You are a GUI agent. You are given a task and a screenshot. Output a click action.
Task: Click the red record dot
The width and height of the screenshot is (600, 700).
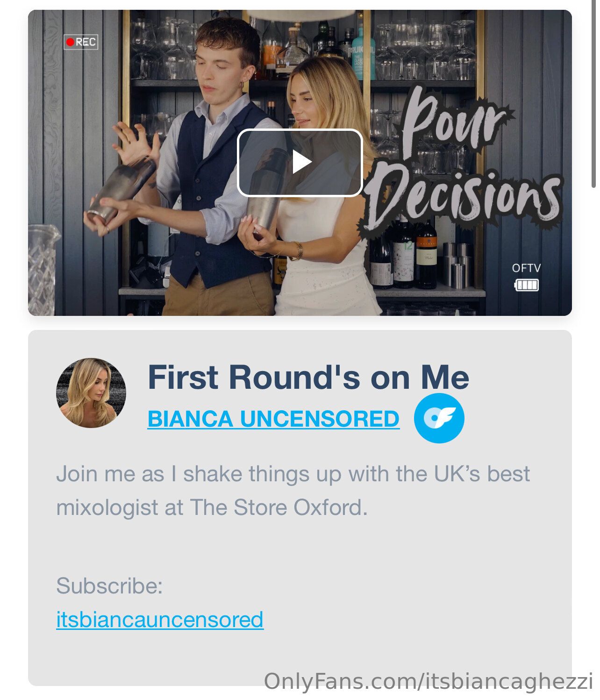point(70,42)
